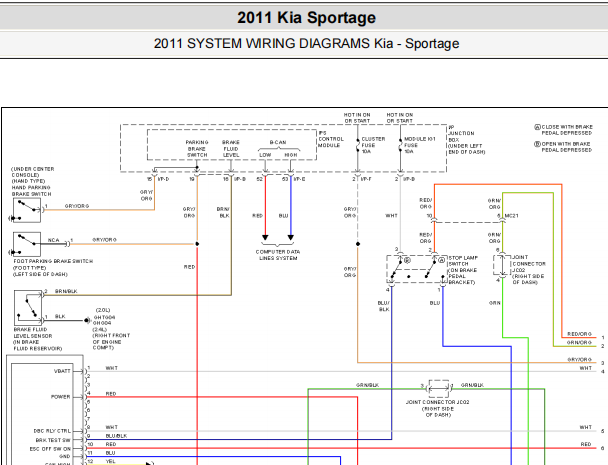Select the "2011 SYSTEM WIRING DIAGRAMS Kia - Sportage" subtitle
The image size is (608, 465).
click(x=306, y=43)
